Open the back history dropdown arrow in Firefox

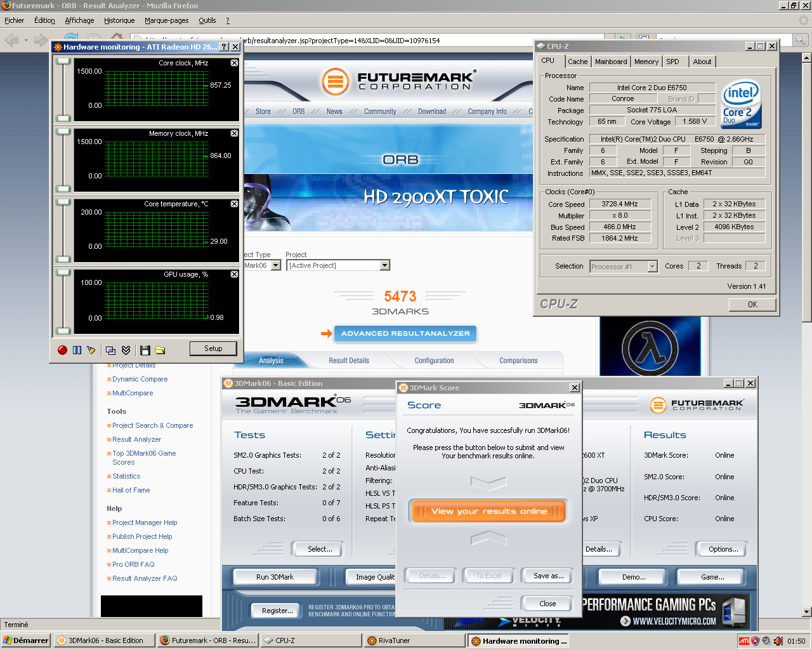coord(26,40)
